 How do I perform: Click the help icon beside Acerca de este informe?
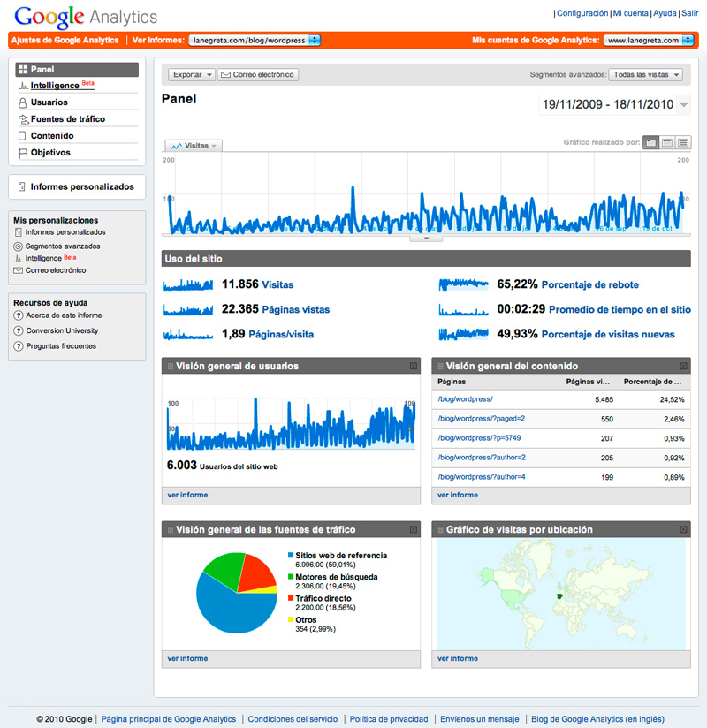pyautogui.click(x=18, y=315)
